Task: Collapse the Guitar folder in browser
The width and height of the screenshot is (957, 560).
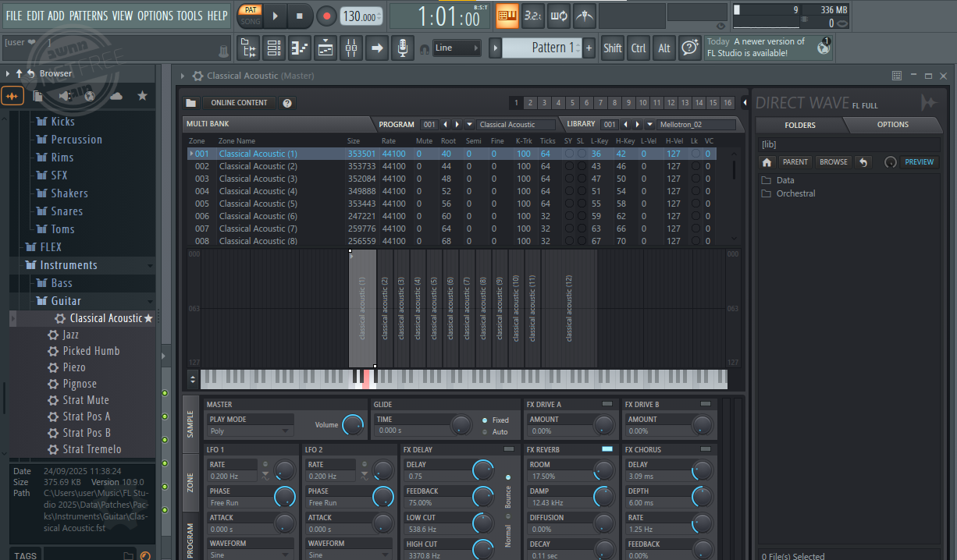Action: coord(66,301)
